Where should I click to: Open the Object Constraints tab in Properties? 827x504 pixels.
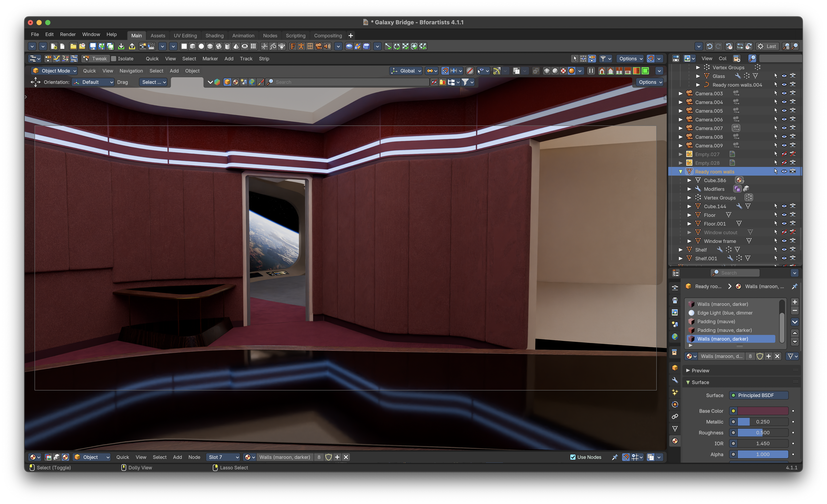tap(675, 417)
